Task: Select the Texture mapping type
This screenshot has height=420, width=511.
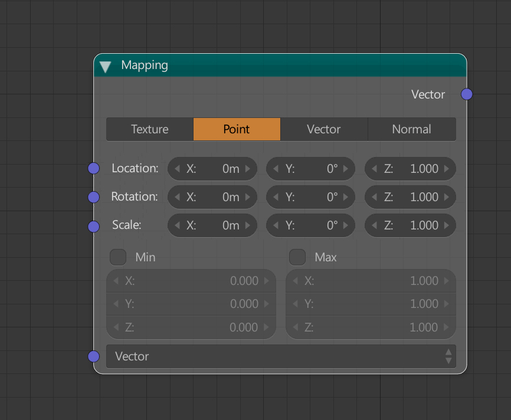Action: click(150, 129)
